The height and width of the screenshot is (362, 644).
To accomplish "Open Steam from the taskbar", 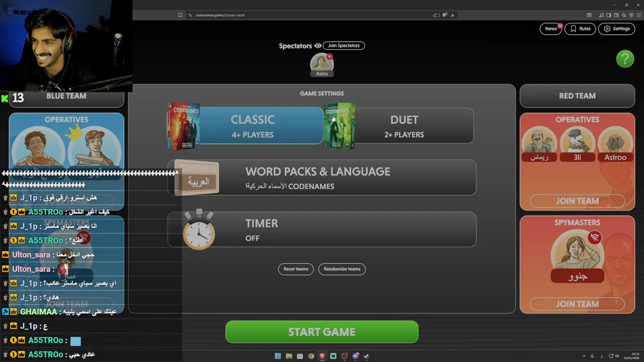I will click(366, 356).
